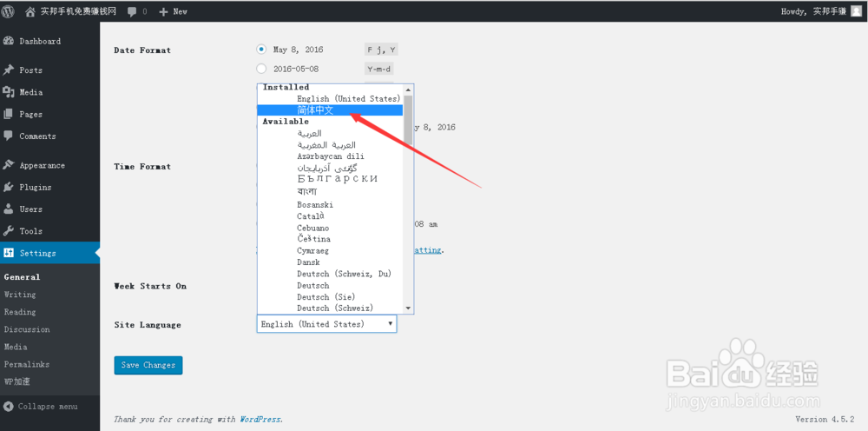Click the Y-m-d format code

(378, 70)
